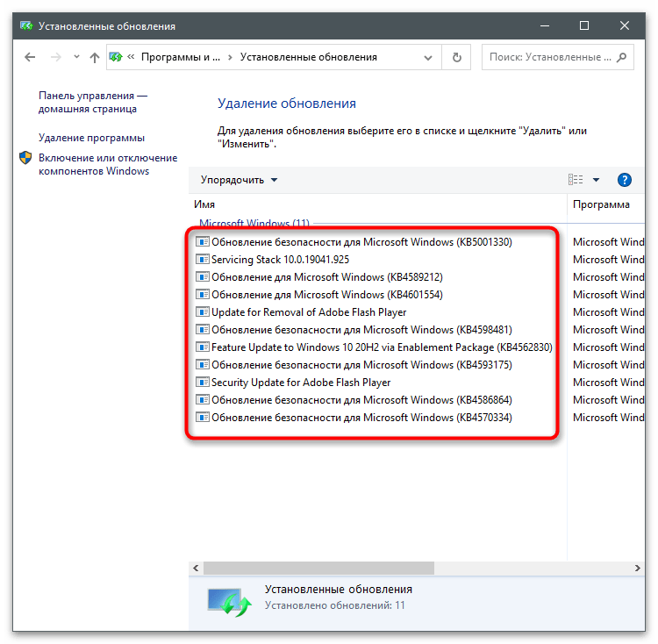Click the details pane updates icon
Screen dimensions: 658x644
(229, 602)
